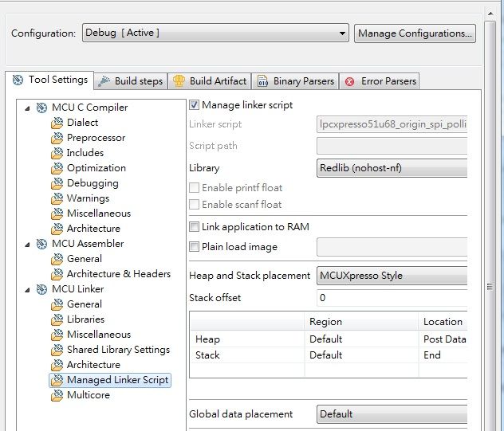Switch to the Build steps tab
The height and width of the screenshot is (431, 504).
[x=131, y=81]
